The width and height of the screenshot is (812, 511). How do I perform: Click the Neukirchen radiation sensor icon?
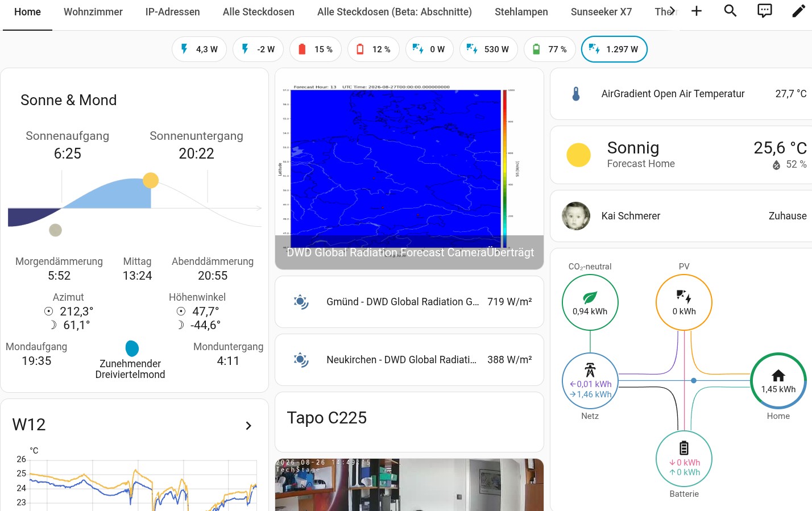click(301, 360)
